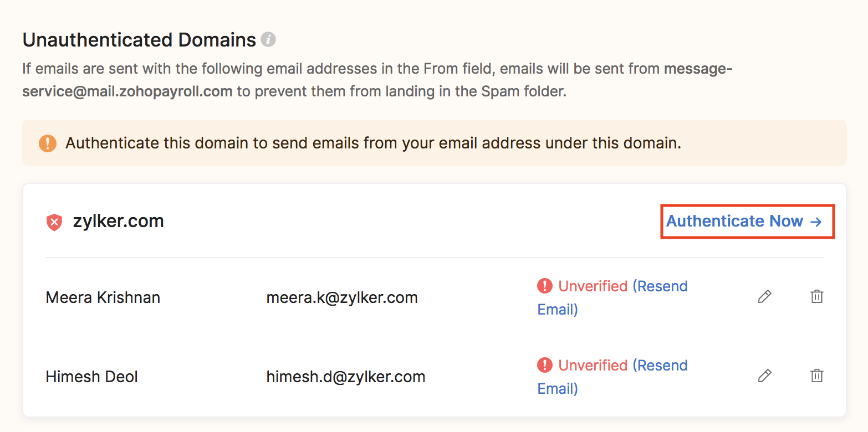The width and height of the screenshot is (868, 432).
Task: Click the Unauthenticated Domains heading
Action: [139, 40]
